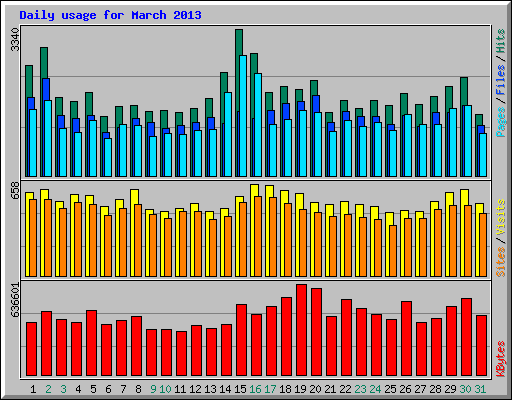Image resolution: width=512 pixels, height=400 pixels.
Task: Click day 2 on the x-axis
Action: (48, 389)
